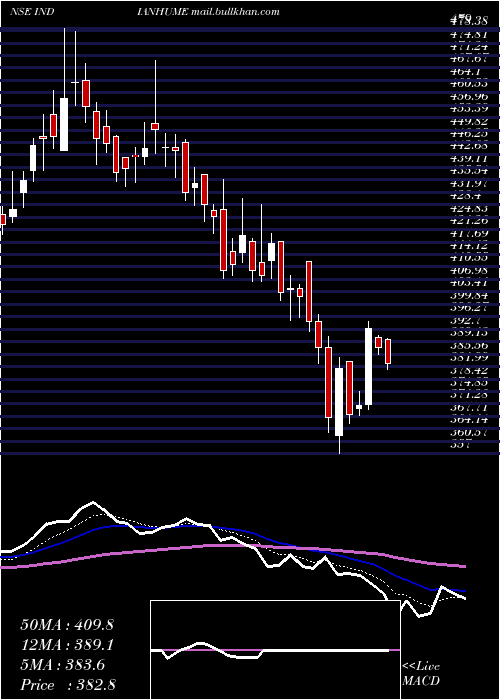Click the '12MA : 389.1' reading
Screen dimensions: 500x700
[67, 645]
